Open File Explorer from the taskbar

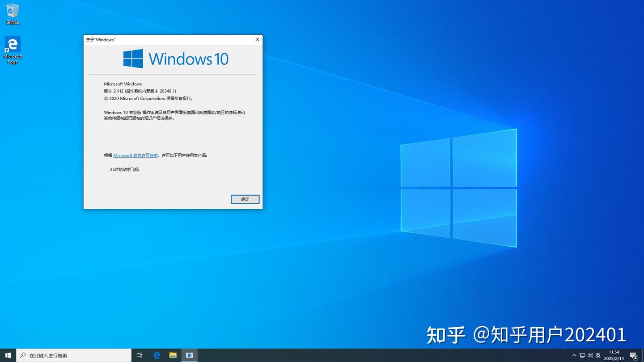tap(173, 355)
